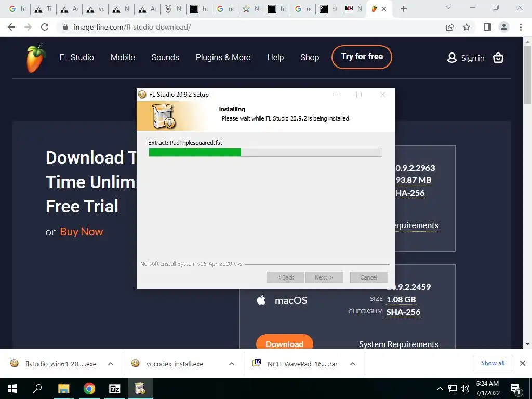Toggle the browser side panel icon

click(x=487, y=27)
